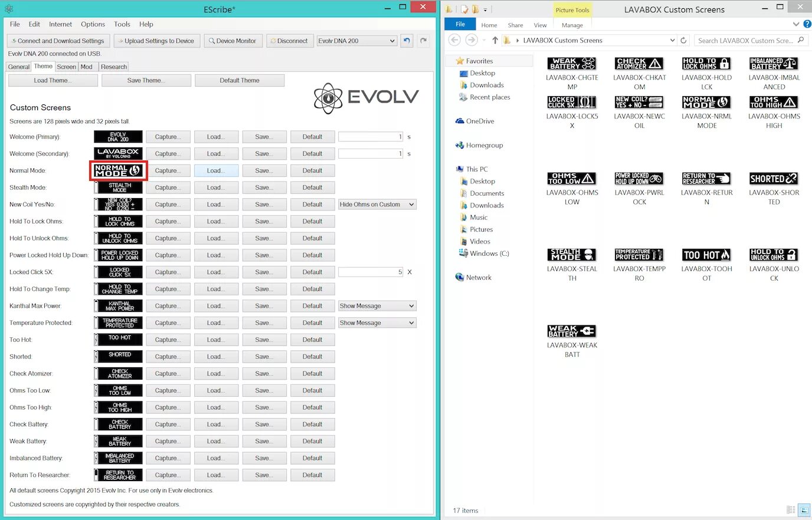The image size is (812, 520).
Task: Click Default for Weak Battery screen
Action: coord(313,441)
